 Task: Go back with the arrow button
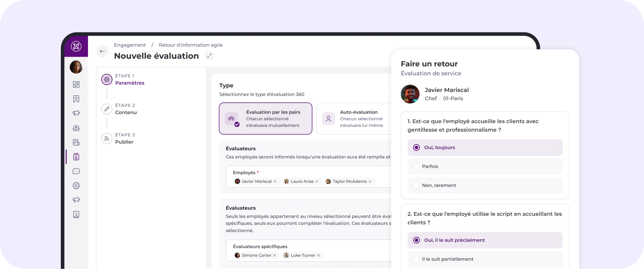(102, 51)
